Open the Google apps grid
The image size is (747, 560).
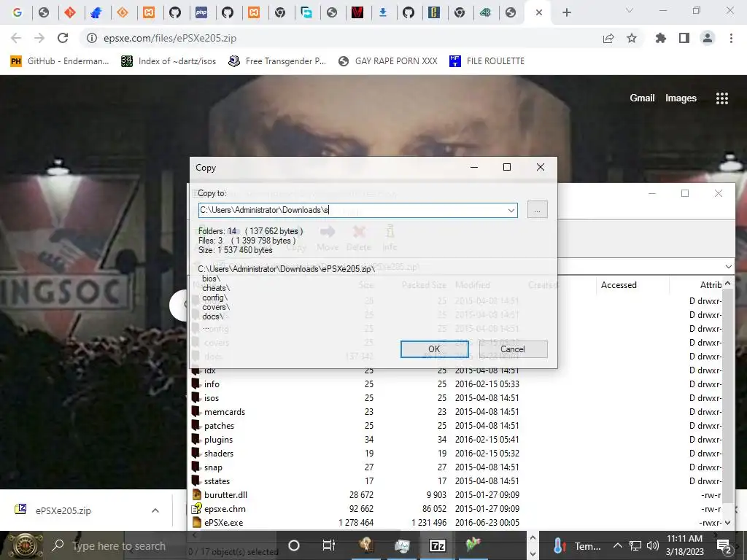click(721, 98)
